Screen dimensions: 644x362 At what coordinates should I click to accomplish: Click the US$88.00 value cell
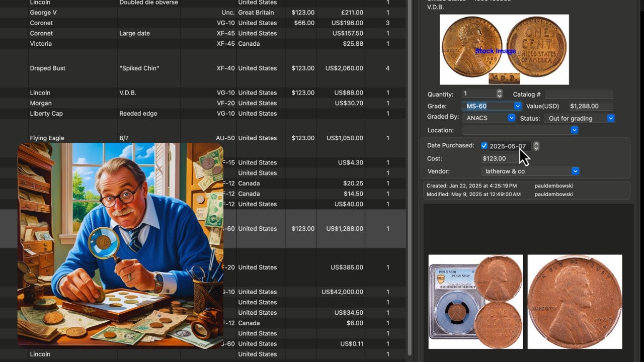[x=349, y=93]
